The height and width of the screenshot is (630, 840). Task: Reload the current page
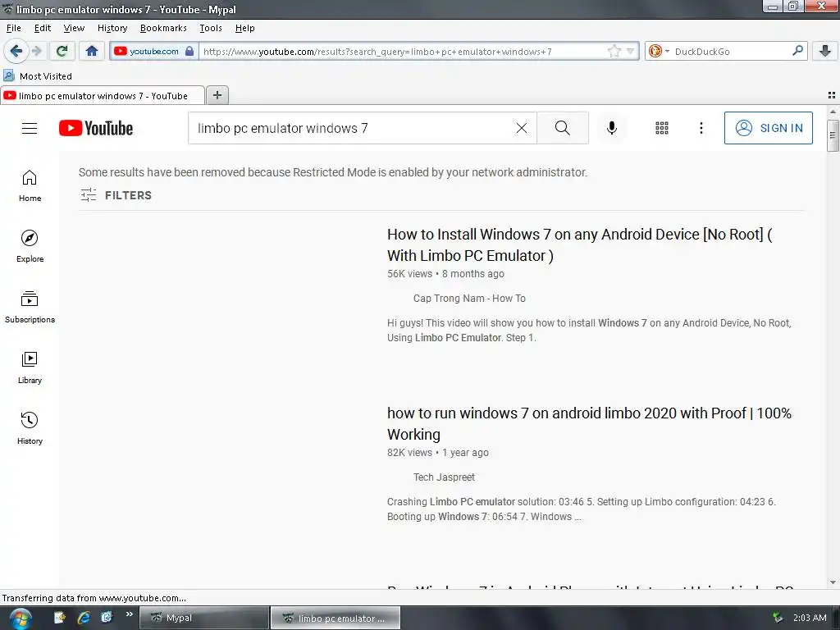tap(62, 52)
